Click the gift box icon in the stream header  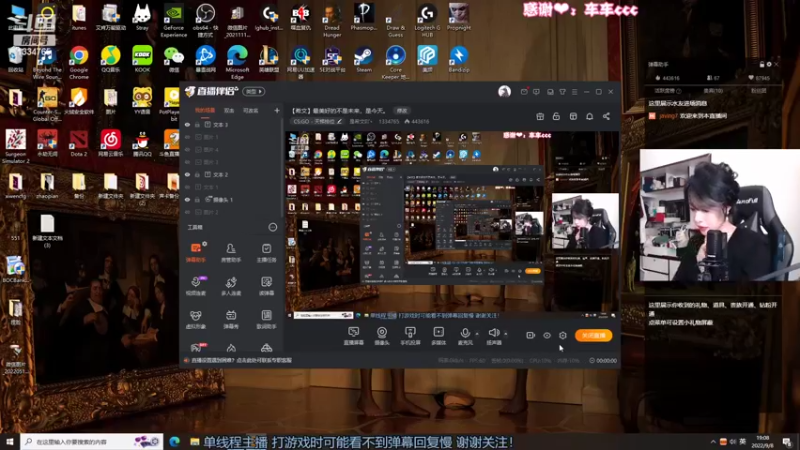click(540, 116)
